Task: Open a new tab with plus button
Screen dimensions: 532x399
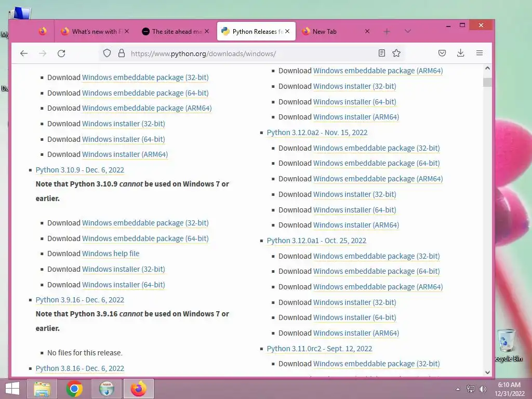Action: point(387,32)
